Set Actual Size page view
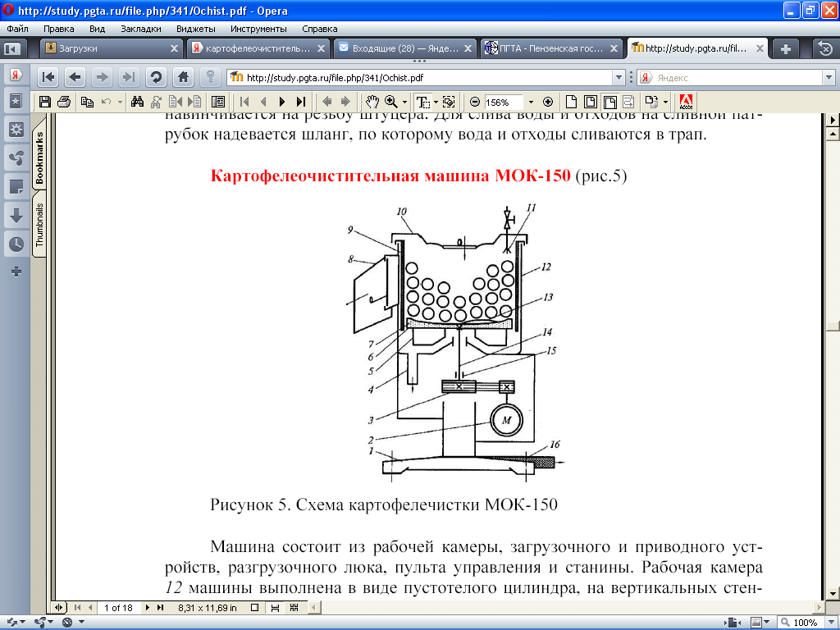Image resolution: width=840 pixels, height=630 pixels. pyautogui.click(x=571, y=102)
